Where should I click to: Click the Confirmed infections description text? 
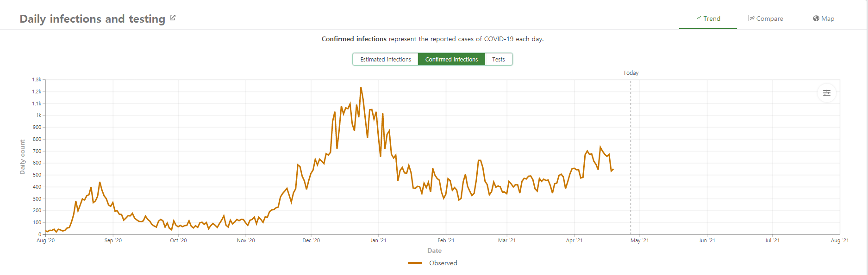[x=432, y=39]
